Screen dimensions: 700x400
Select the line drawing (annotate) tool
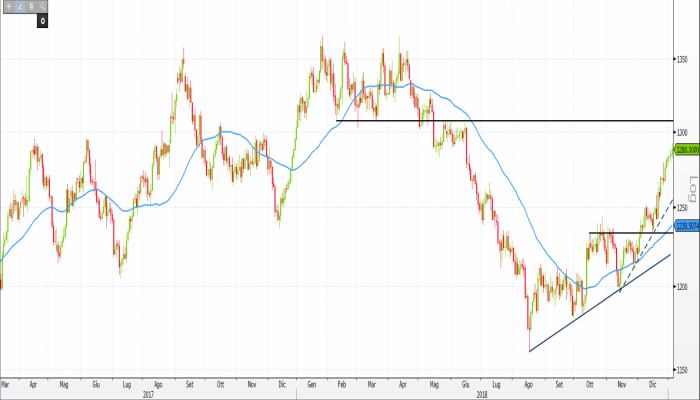[x=18, y=7]
